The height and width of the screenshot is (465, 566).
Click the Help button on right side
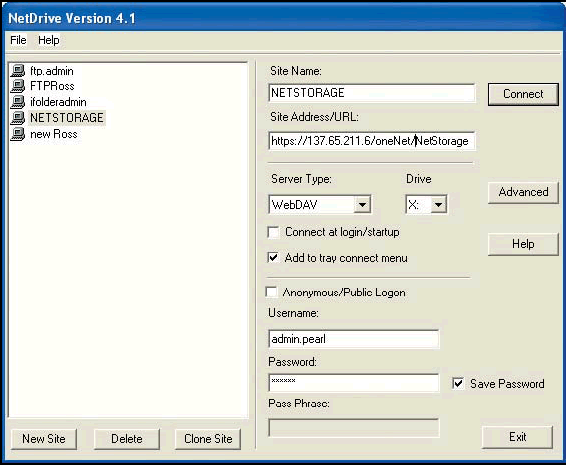(x=523, y=244)
